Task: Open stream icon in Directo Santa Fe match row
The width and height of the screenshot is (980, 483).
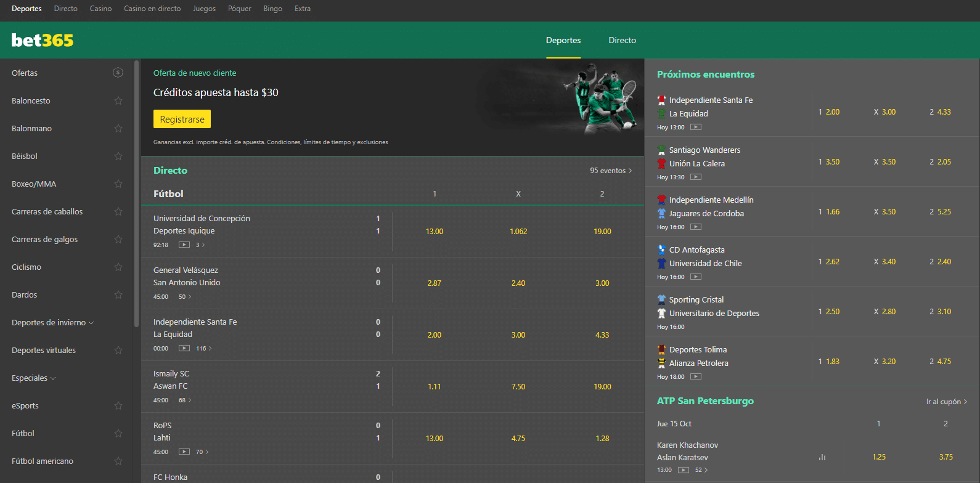Action: point(184,348)
